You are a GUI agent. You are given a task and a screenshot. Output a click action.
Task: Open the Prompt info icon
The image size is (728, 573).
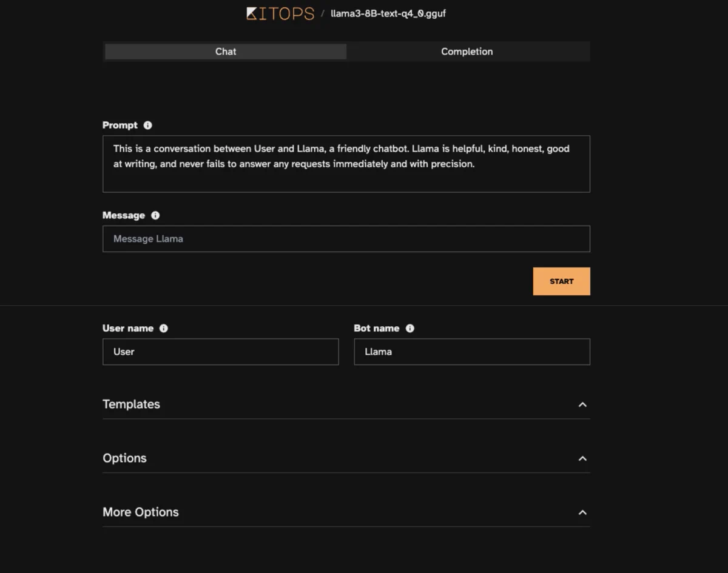click(x=148, y=126)
